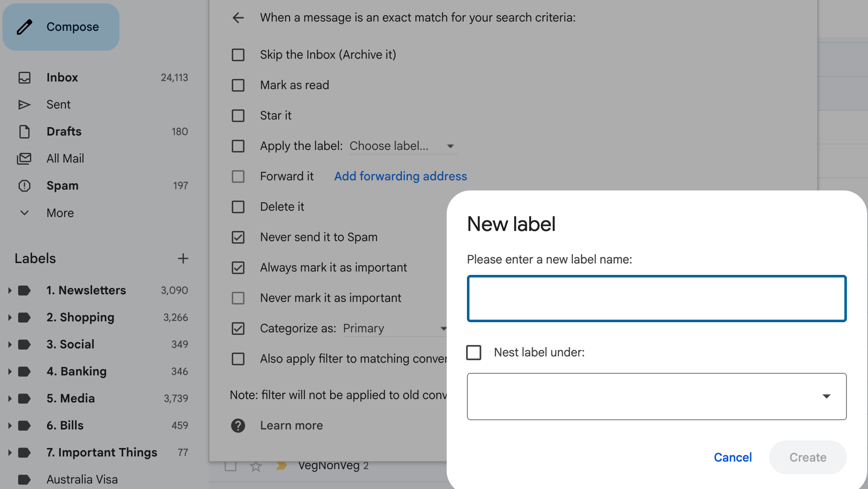Check Skip the Inbox (Archive it)

[238, 55]
